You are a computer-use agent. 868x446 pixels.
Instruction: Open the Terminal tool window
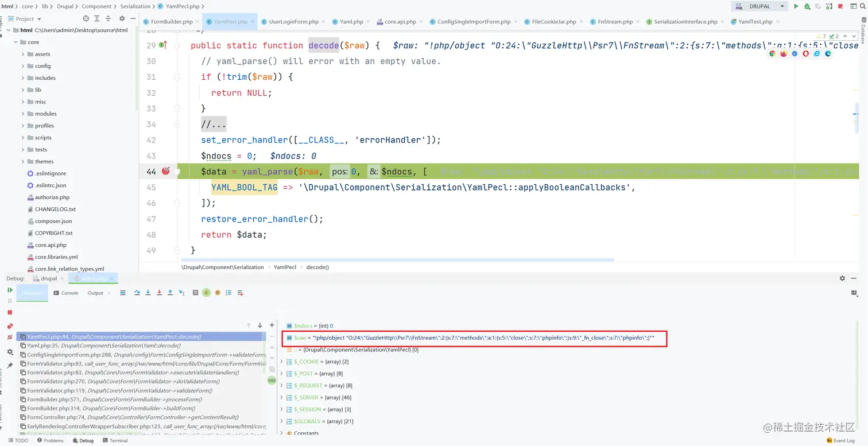pyautogui.click(x=115, y=441)
